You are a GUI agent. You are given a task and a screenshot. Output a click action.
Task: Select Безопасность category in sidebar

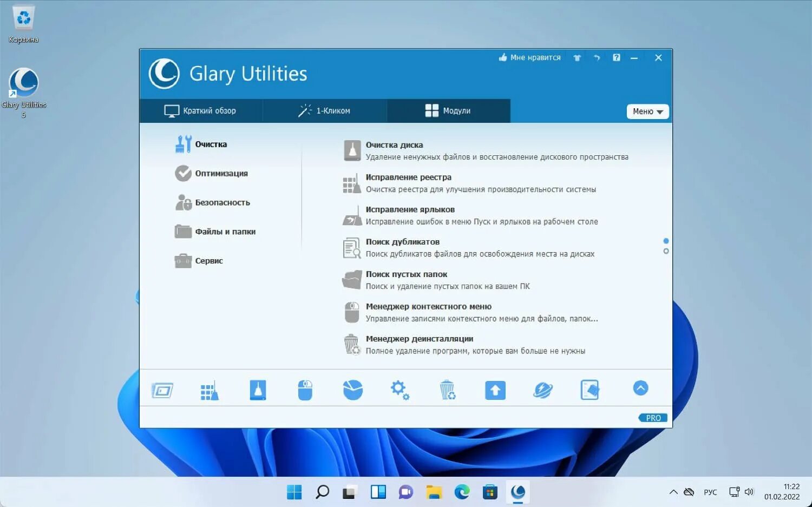pyautogui.click(x=212, y=203)
